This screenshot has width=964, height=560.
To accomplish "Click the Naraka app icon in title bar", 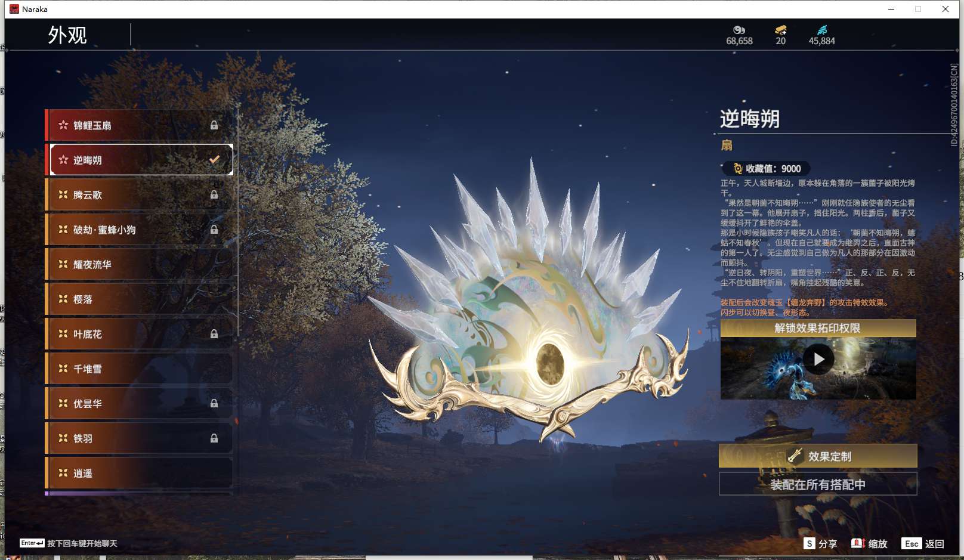I will click(x=14, y=9).
